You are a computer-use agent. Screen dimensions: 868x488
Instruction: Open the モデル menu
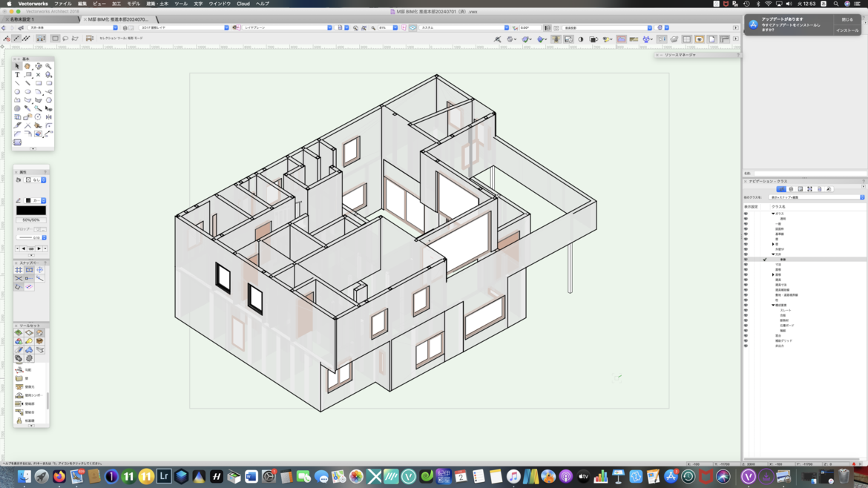[134, 4]
